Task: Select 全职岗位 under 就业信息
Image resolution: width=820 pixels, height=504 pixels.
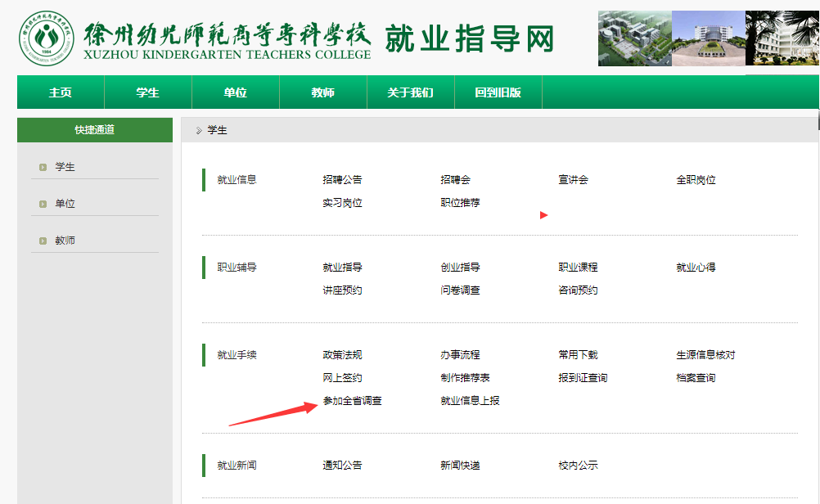Action: click(696, 180)
